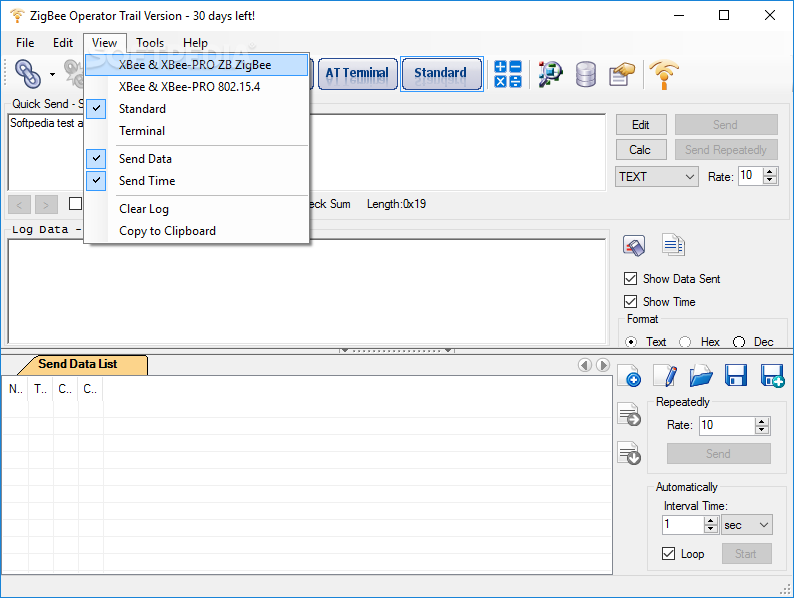The image size is (794, 598).
Task: Click the next quick send arrow button
Action: coord(46,205)
